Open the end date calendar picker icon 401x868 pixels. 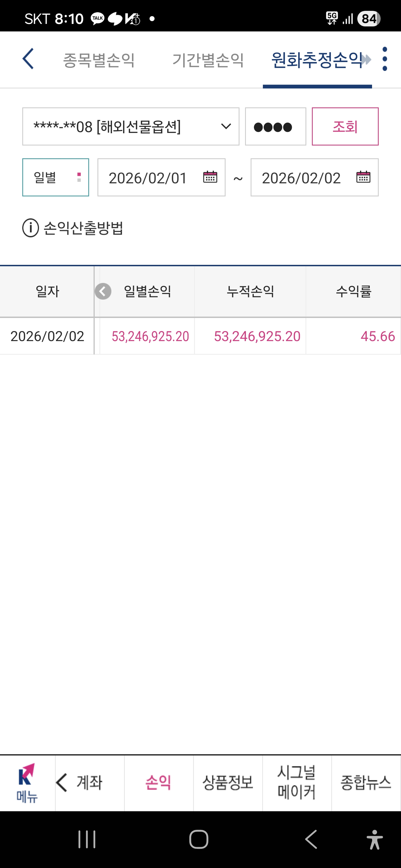363,177
